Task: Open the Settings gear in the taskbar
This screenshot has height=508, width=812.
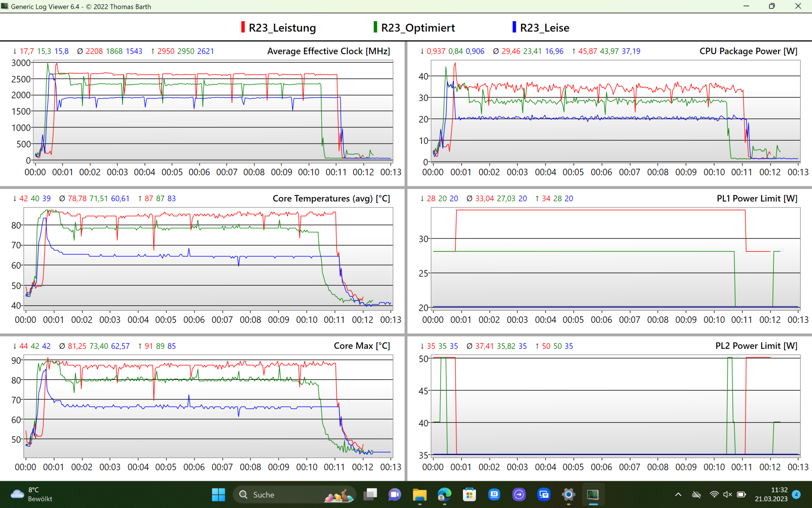Action: point(568,494)
